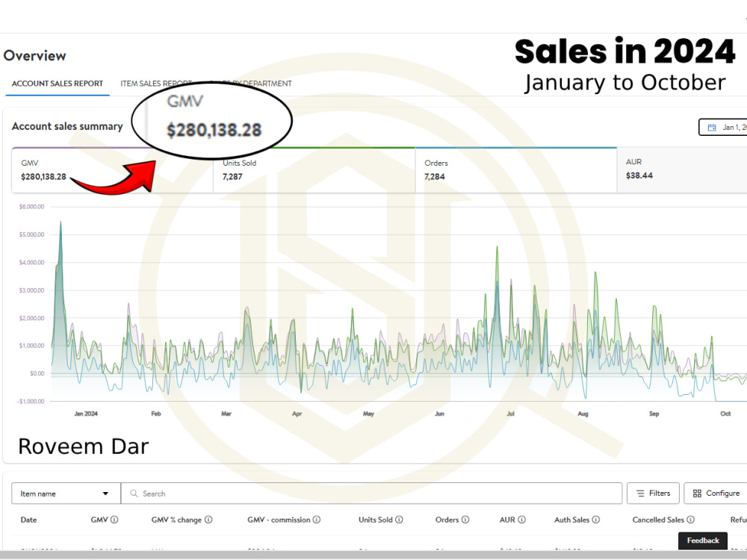Open the Configure button
Viewport: 747px width, 560px height.
pyautogui.click(x=716, y=494)
